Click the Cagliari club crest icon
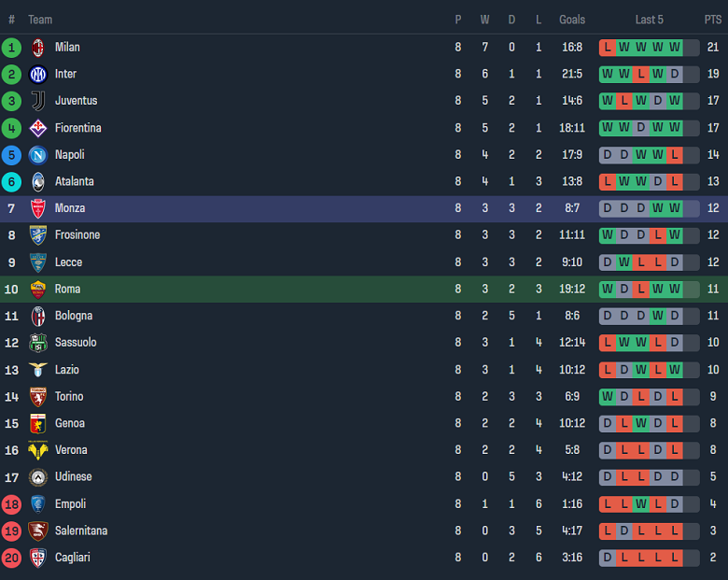Screen dimensions: 728x580 (x=38, y=558)
